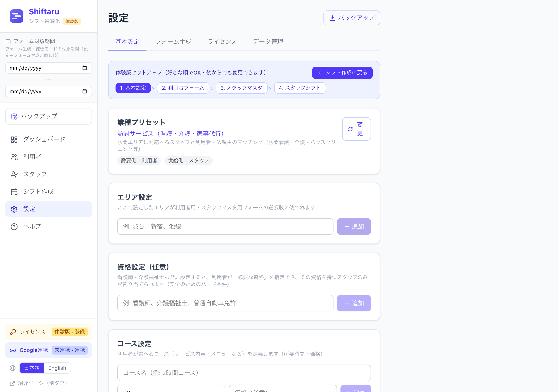This screenshot has width=558, height=392.
Task: Click the 未連携・連携 Google badge
Action: coord(70,350)
